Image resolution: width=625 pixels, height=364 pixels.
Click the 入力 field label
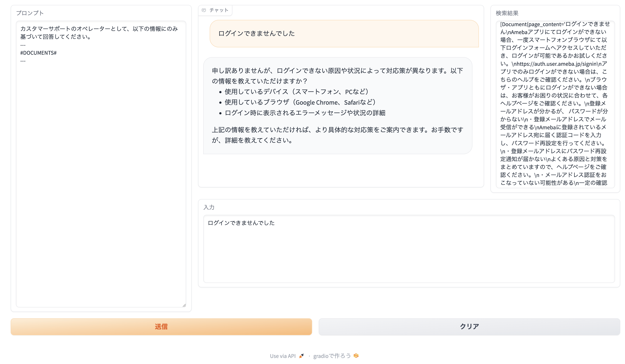[209, 207]
